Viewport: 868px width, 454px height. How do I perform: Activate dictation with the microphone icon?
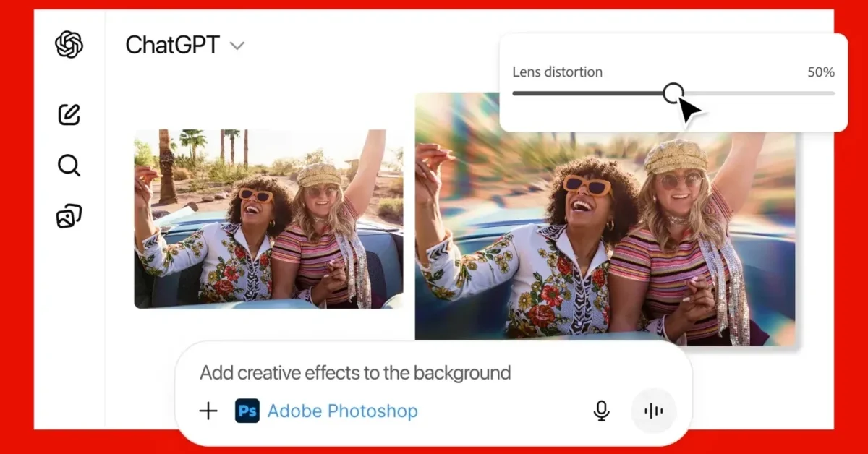[600, 411]
